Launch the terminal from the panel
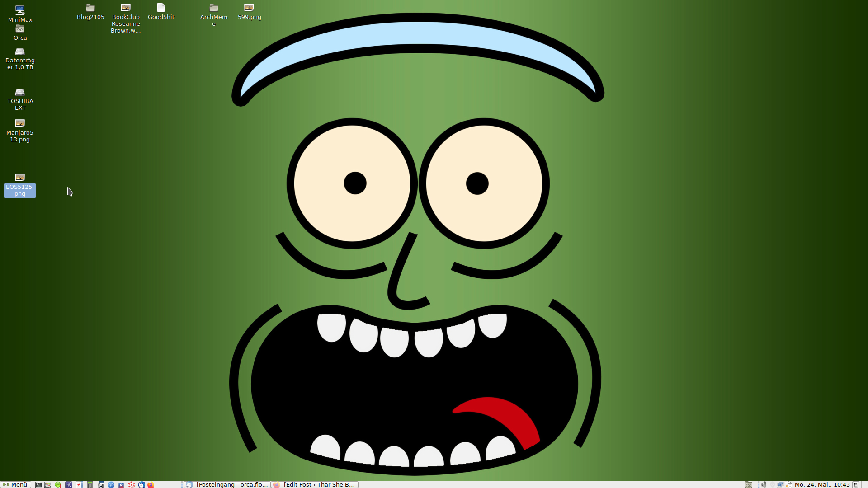This screenshot has width=868, height=488. point(38,484)
